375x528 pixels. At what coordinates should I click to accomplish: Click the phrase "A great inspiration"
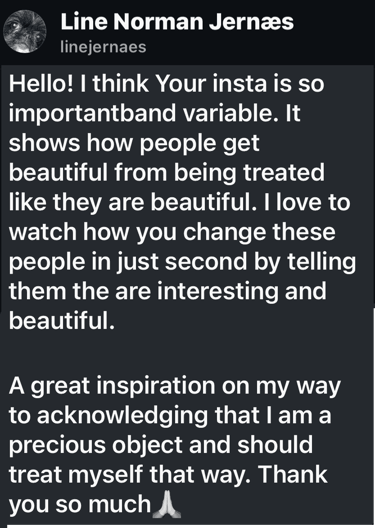[x=112, y=386]
